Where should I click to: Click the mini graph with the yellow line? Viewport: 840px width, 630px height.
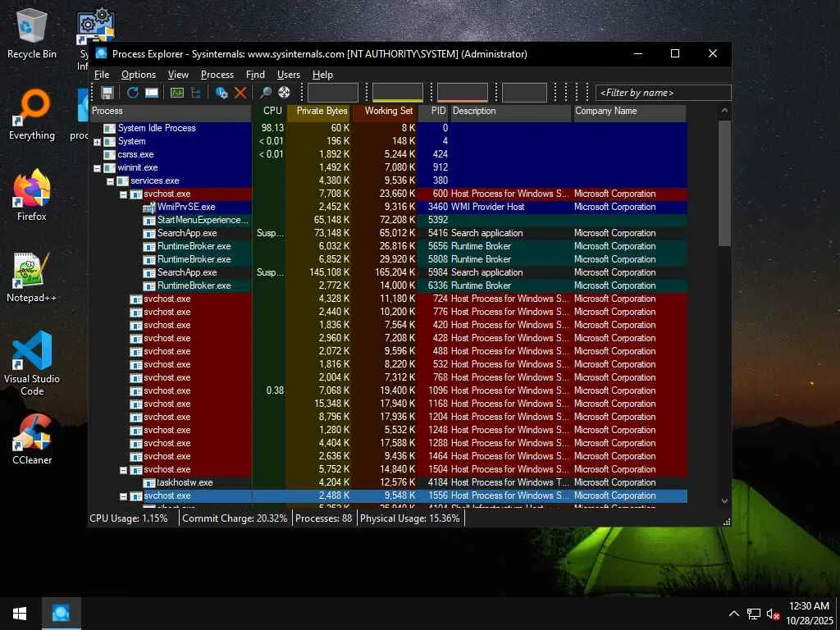398,93
